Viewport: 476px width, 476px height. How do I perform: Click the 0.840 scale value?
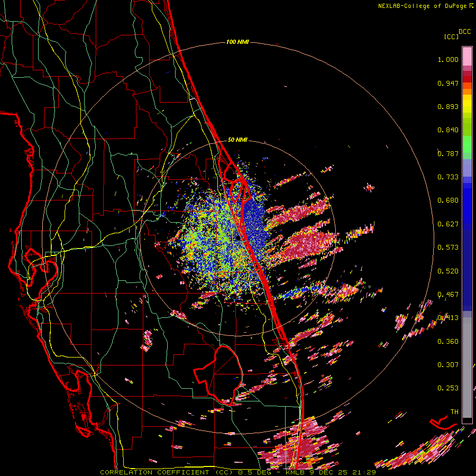coord(448,130)
